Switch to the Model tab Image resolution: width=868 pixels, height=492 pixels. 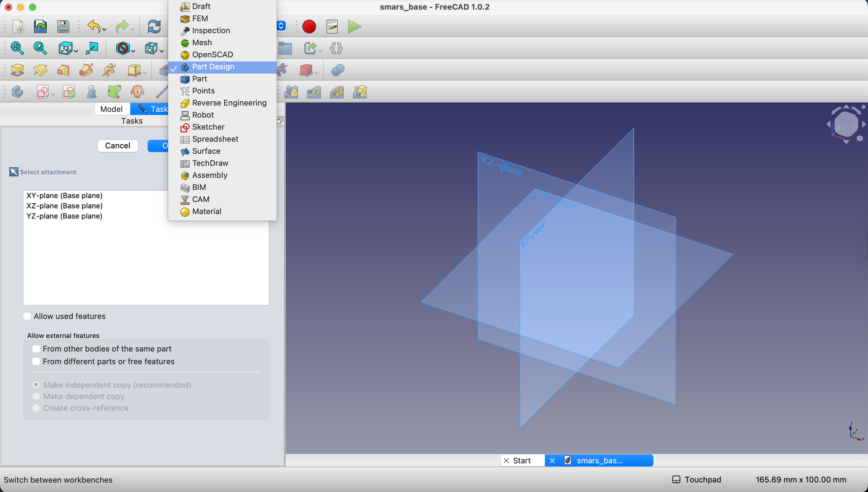(111, 109)
